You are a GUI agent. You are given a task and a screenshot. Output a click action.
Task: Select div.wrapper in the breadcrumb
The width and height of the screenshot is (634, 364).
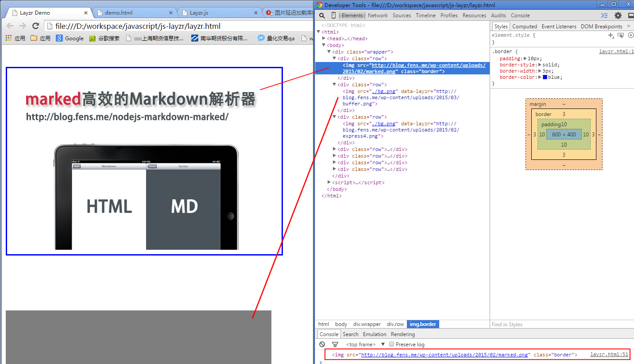pos(367,324)
